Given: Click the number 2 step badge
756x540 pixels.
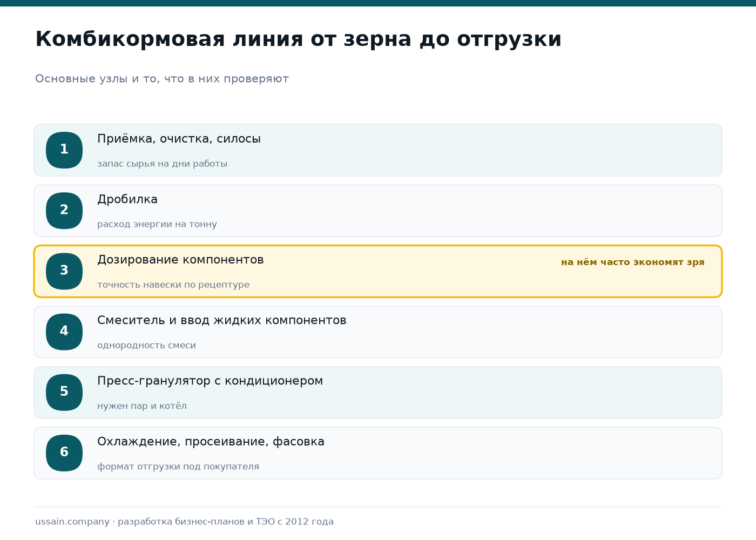Looking at the screenshot, I should pos(64,211).
